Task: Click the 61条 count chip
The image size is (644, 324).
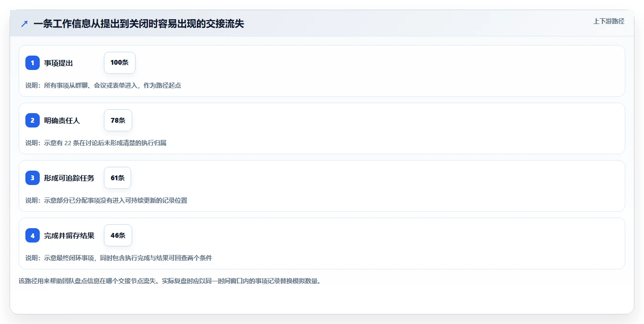Action: point(117,178)
